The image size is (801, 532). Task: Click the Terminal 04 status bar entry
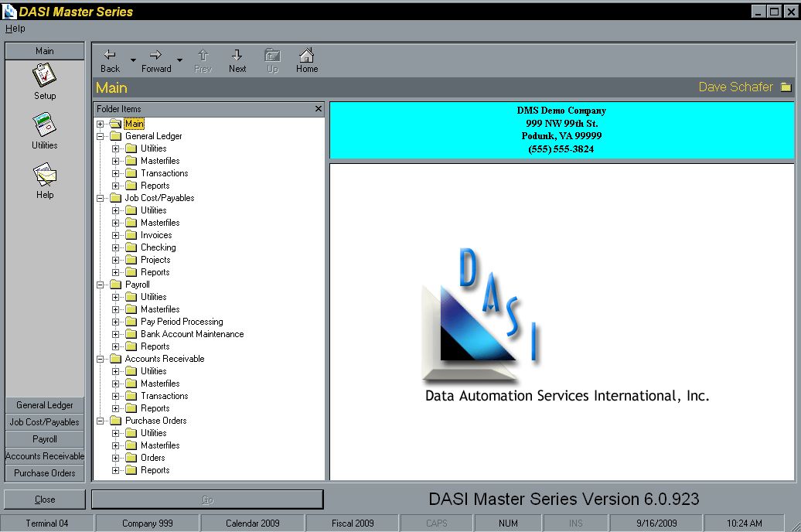(x=47, y=523)
